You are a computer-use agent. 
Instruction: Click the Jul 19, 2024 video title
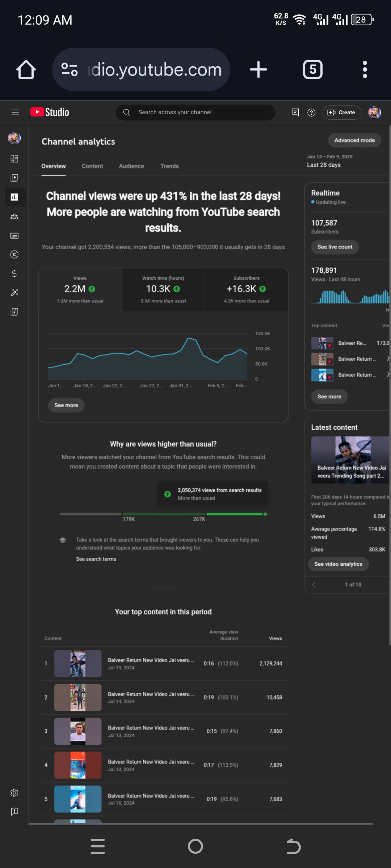pos(151,660)
